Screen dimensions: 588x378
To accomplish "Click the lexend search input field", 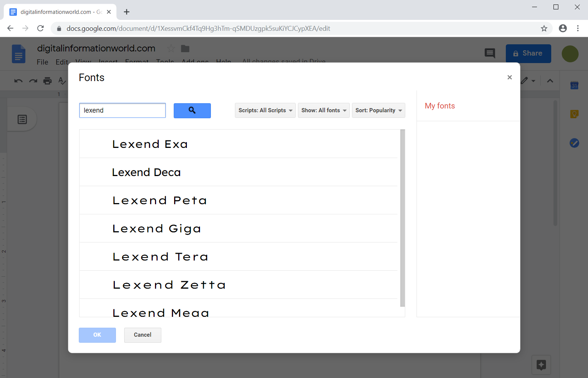I will tap(122, 110).
